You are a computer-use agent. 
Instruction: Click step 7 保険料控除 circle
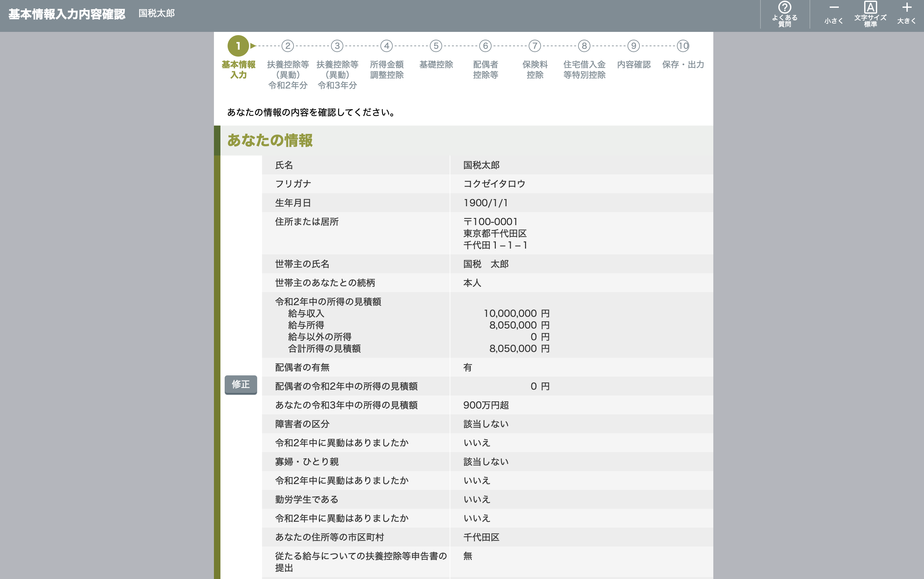coord(535,46)
